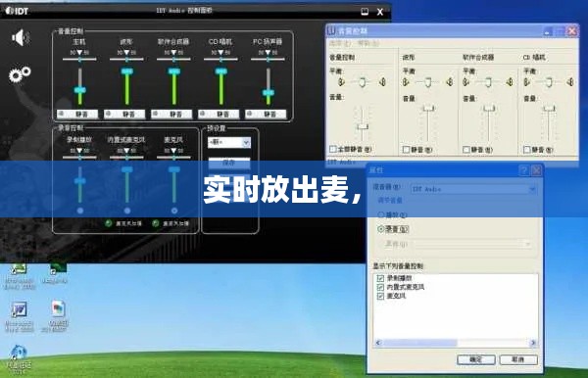This screenshot has width=588, height=378.
Task: Click the 取消 Cancel button
Action: (518, 359)
